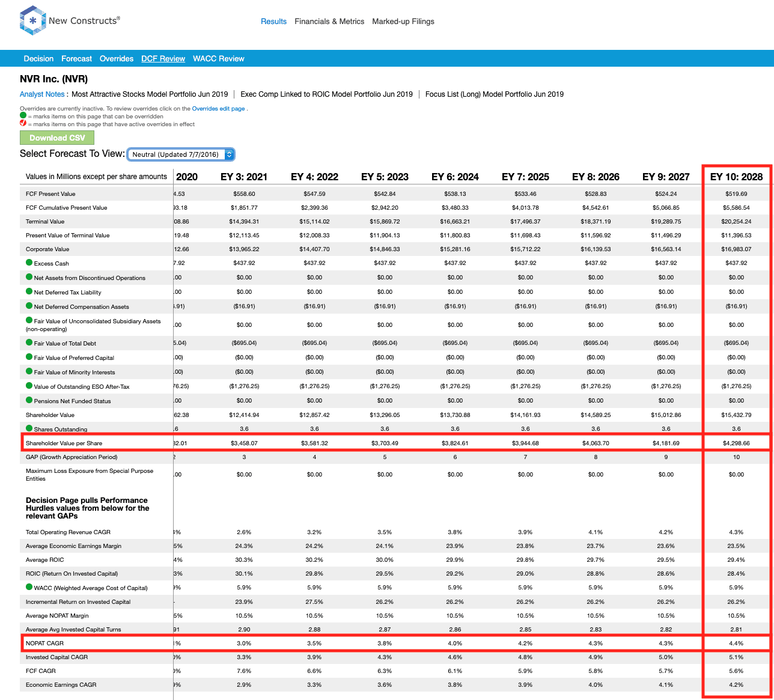
Task: Click NOPAT CAGR value 4.4%
Action: click(x=736, y=643)
